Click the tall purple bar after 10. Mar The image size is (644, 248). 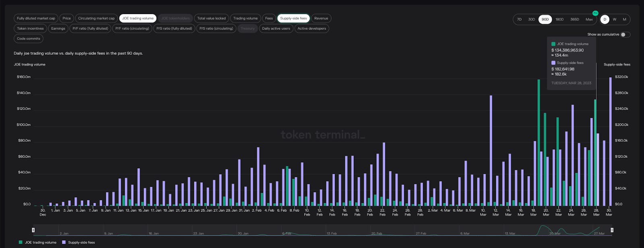(491, 151)
